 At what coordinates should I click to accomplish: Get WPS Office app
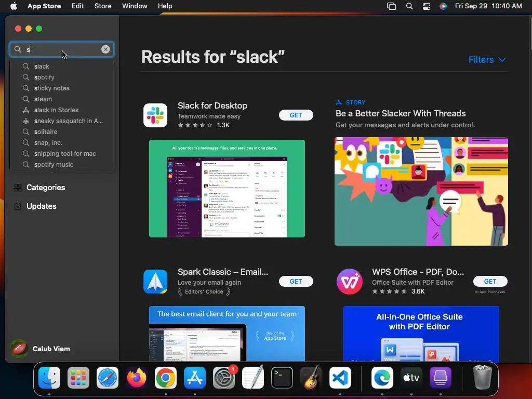click(490, 281)
